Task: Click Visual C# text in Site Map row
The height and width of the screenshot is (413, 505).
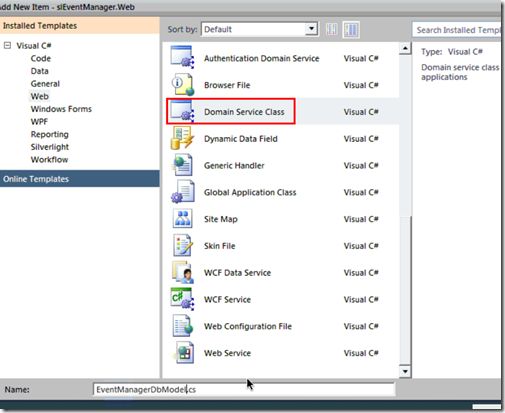Action: pyautogui.click(x=361, y=219)
